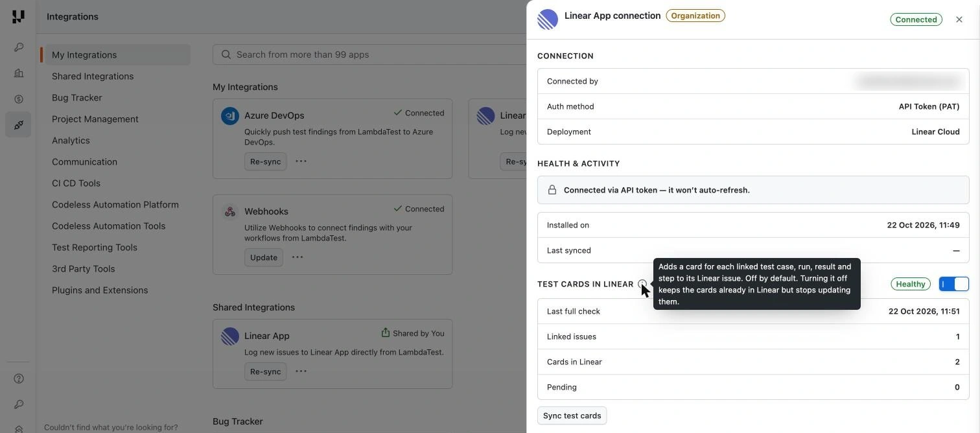Select the plug integrations icon in sidebar
The image size is (980, 433).
pos(18,124)
